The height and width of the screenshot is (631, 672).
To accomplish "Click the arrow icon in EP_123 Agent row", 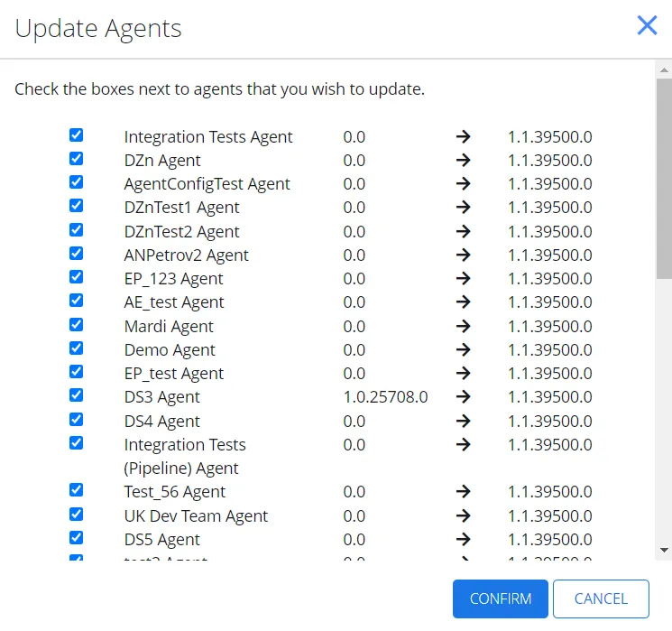I will [x=464, y=278].
